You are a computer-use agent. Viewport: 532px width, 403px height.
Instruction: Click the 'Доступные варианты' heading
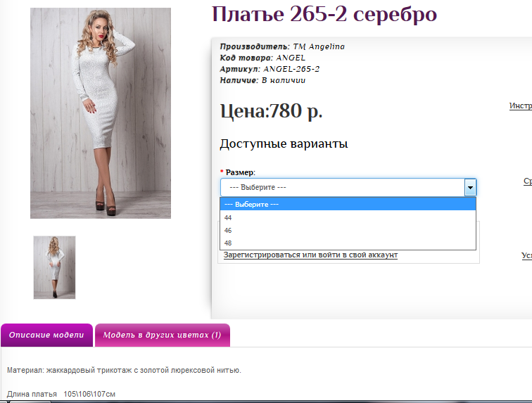tap(284, 144)
